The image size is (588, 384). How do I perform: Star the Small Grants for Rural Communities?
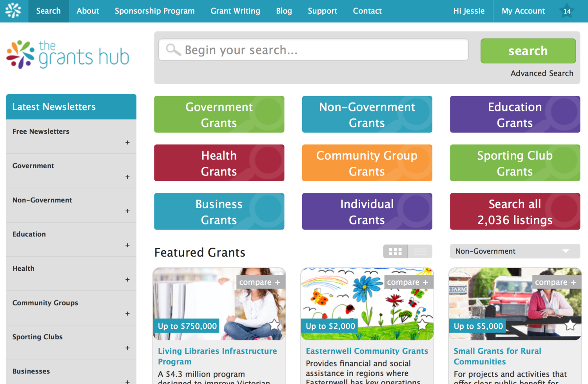[x=570, y=325]
